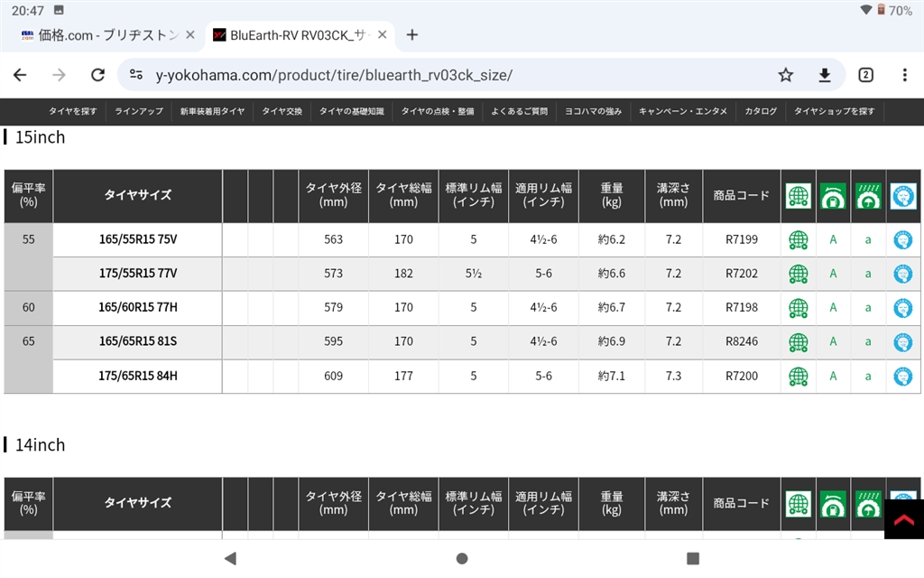The width and height of the screenshot is (924, 578).
Task: Open タイヤの点検・整備 menu item
Action: pos(438,111)
